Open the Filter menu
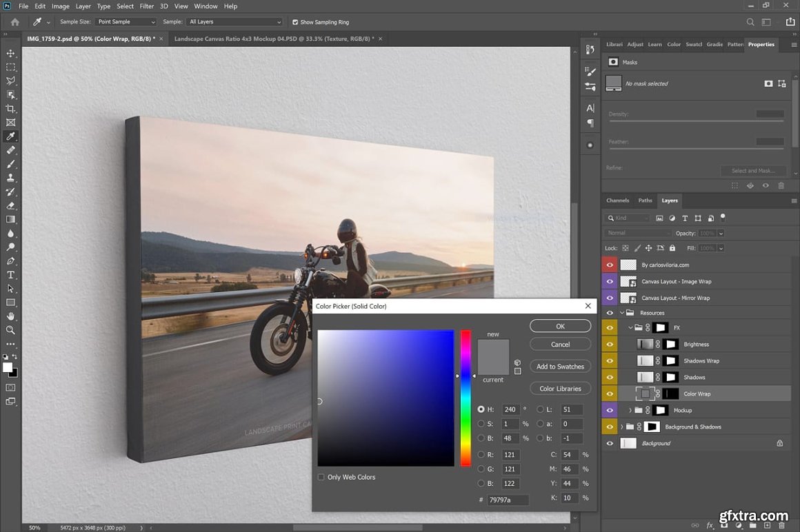 click(147, 6)
